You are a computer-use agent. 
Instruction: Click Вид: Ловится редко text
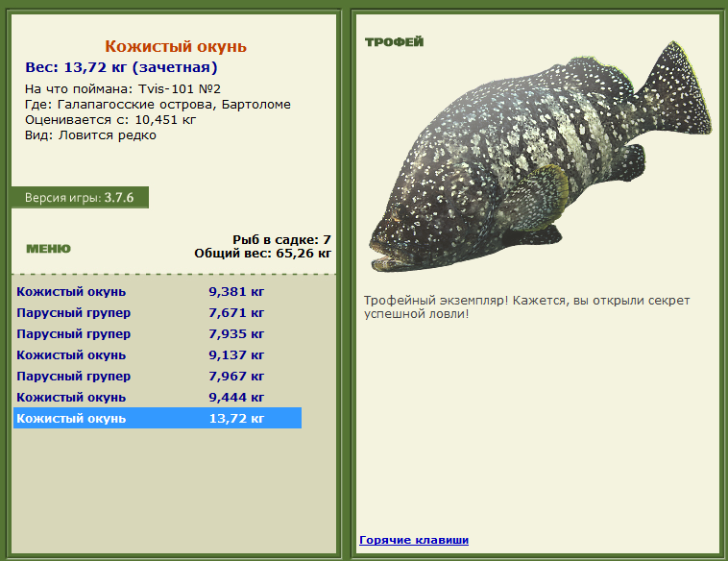pos(90,135)
